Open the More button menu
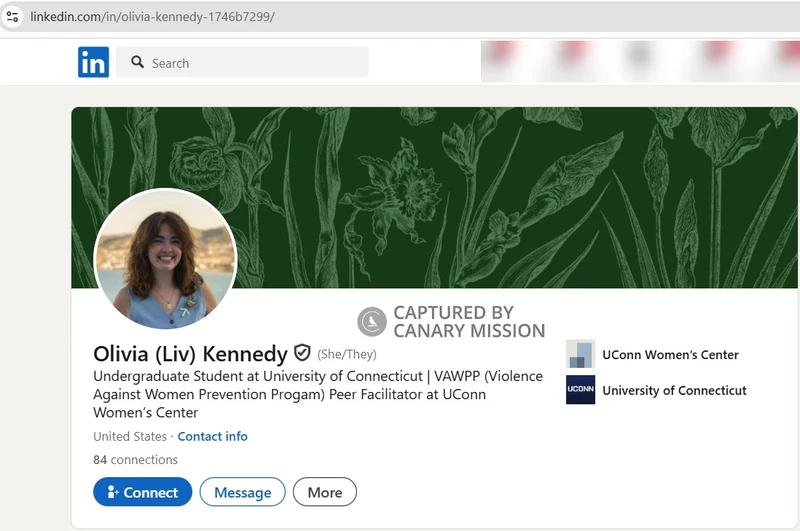 coord(324,492)
